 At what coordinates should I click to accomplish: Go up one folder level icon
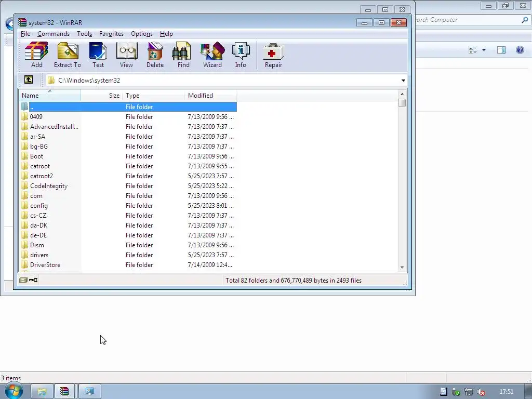pyautogui.click(x=29, y=80)
